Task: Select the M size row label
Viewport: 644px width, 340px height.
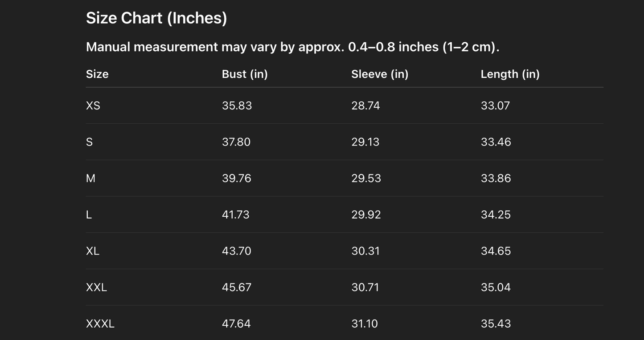Action: click(90, 178)
